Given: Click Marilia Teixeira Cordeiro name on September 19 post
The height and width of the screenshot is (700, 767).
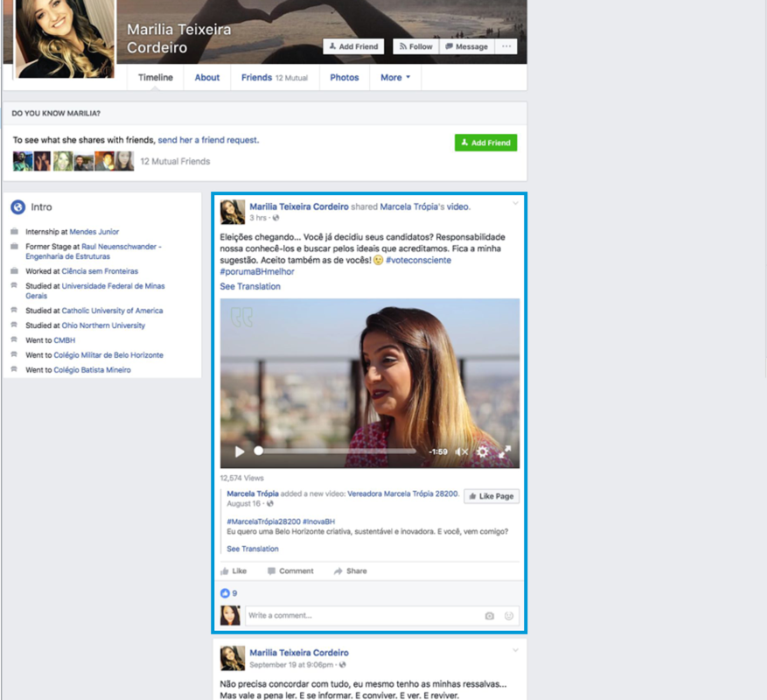Looking at the screenshot, I should click(x=299, y=653).
